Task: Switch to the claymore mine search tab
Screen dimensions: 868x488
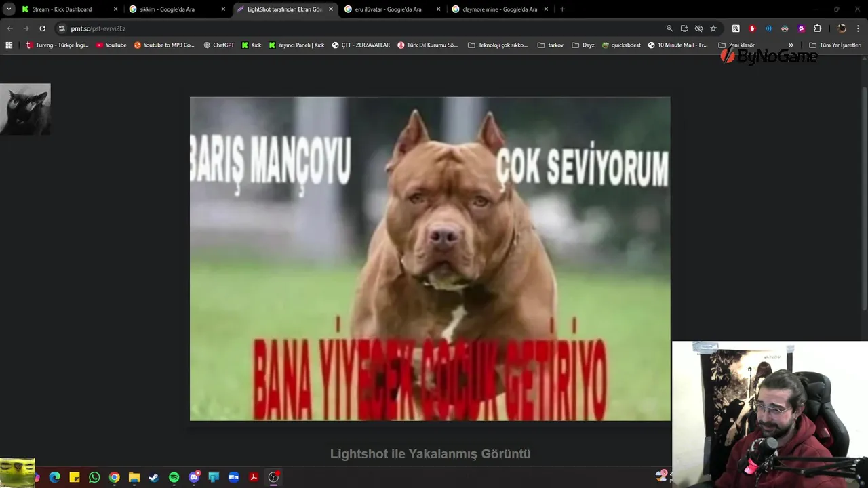Action: click(x=500, y=9)
